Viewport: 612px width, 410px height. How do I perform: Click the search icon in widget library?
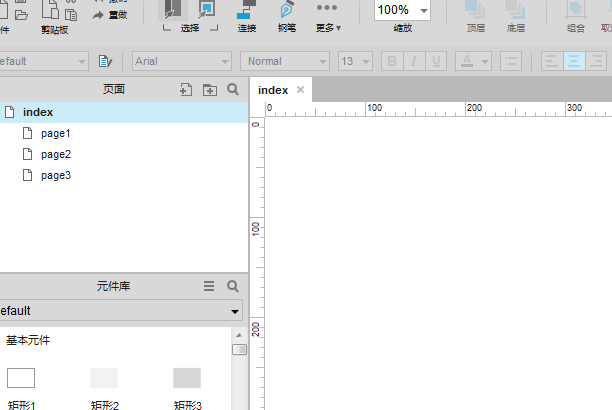point(233,286)
